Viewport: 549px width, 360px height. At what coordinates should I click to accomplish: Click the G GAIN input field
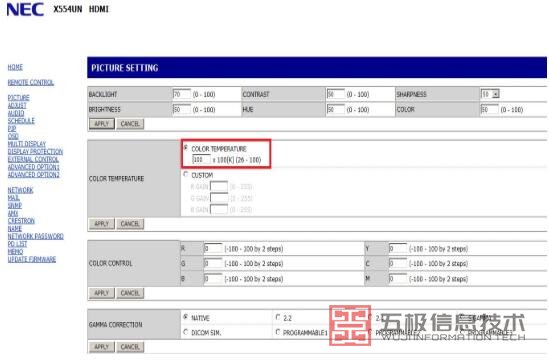click(x=219, y=198)
